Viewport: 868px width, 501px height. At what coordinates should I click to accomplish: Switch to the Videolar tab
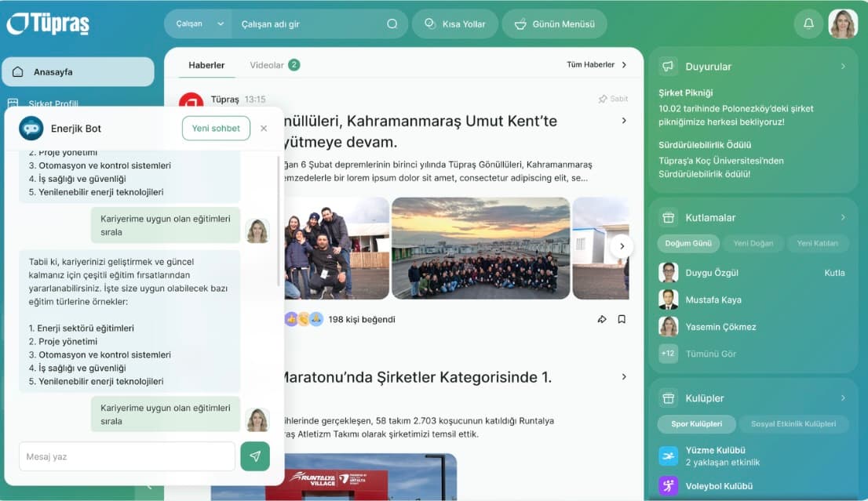(267, 65)
